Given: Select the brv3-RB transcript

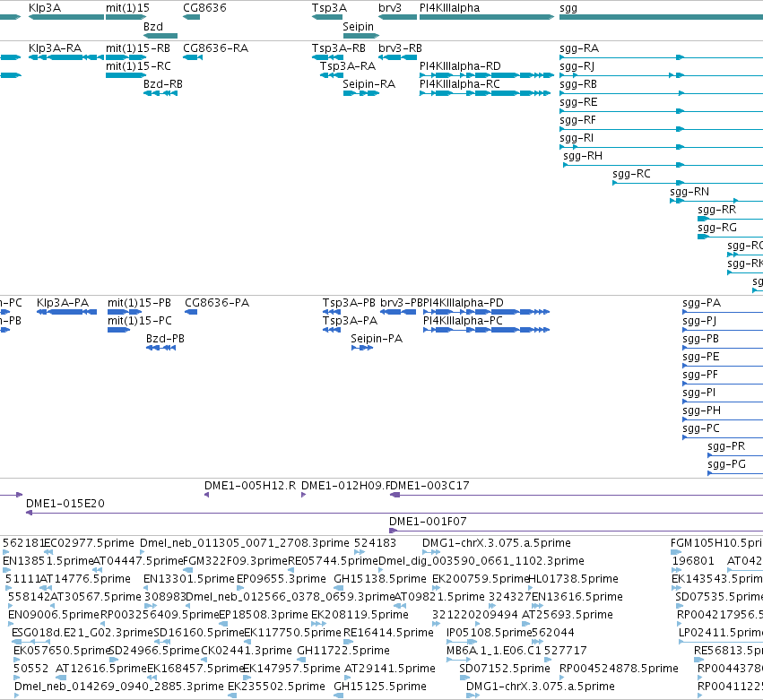Looking at the screenshot, I should pos(397,57).
